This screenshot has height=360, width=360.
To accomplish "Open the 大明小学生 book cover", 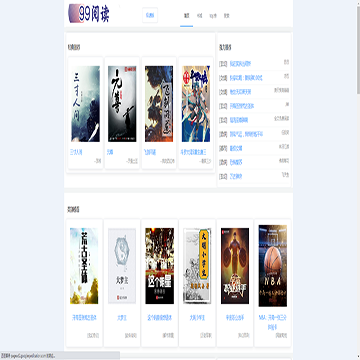I will pyautogui.click(x=197, y=266).
